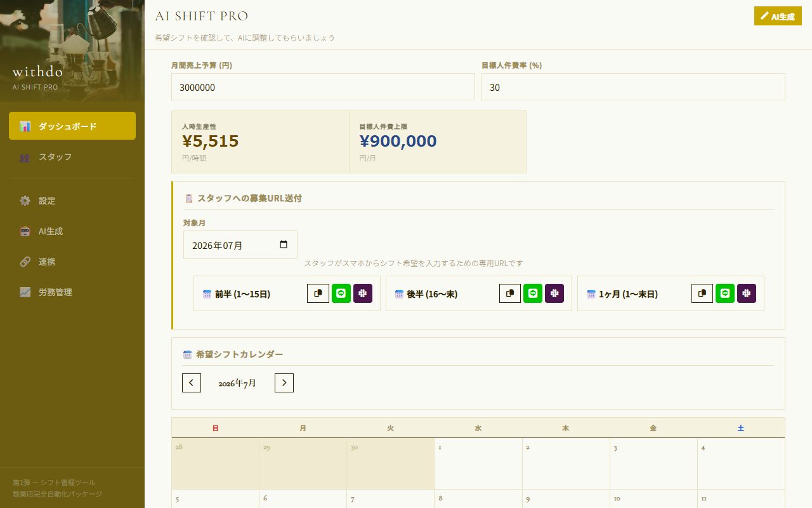
Task: Select calendar day 3 under 金
Action: [653, 464]
